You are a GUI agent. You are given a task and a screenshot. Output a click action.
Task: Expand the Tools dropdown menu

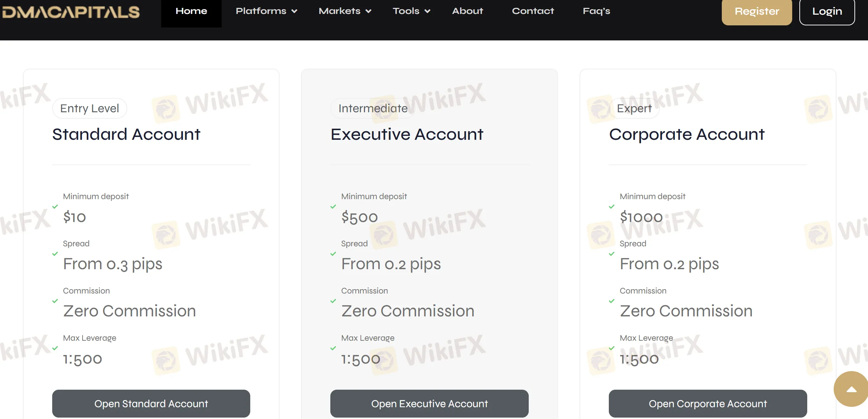(x=411, y=11)
